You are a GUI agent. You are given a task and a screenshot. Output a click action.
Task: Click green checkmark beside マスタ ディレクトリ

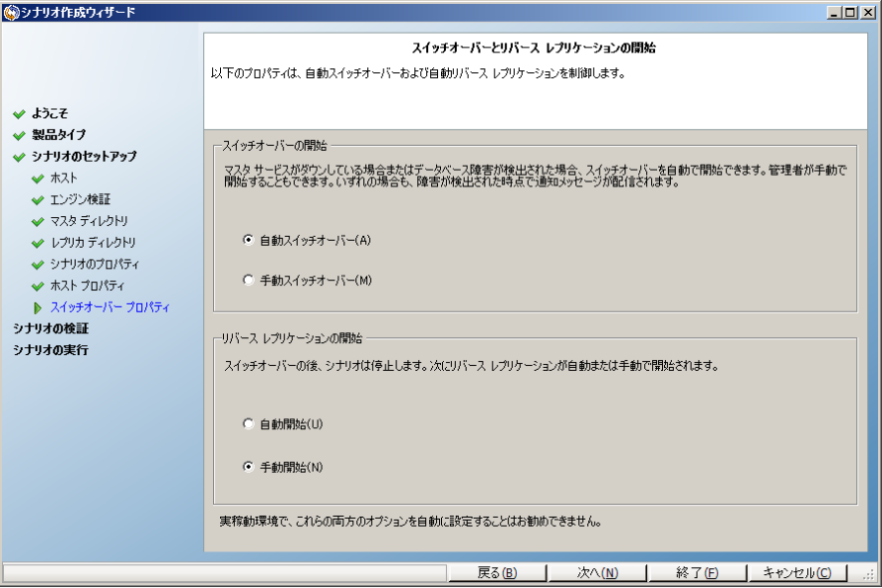pos(37,222)
